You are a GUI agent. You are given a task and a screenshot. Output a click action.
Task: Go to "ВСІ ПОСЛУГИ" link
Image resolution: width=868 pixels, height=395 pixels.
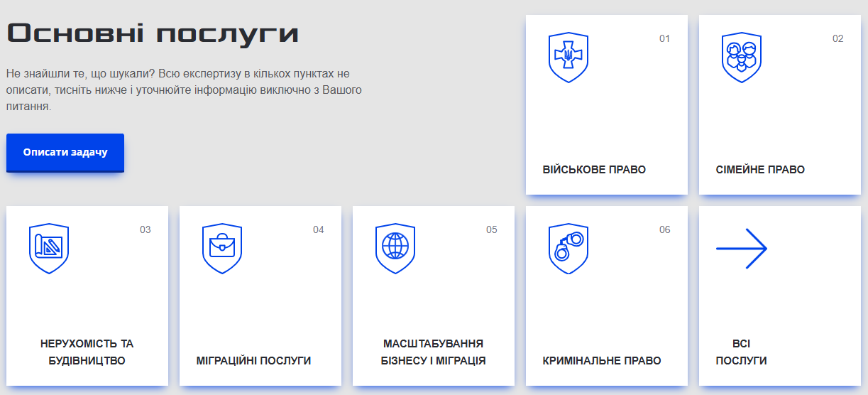pos(741,352)
